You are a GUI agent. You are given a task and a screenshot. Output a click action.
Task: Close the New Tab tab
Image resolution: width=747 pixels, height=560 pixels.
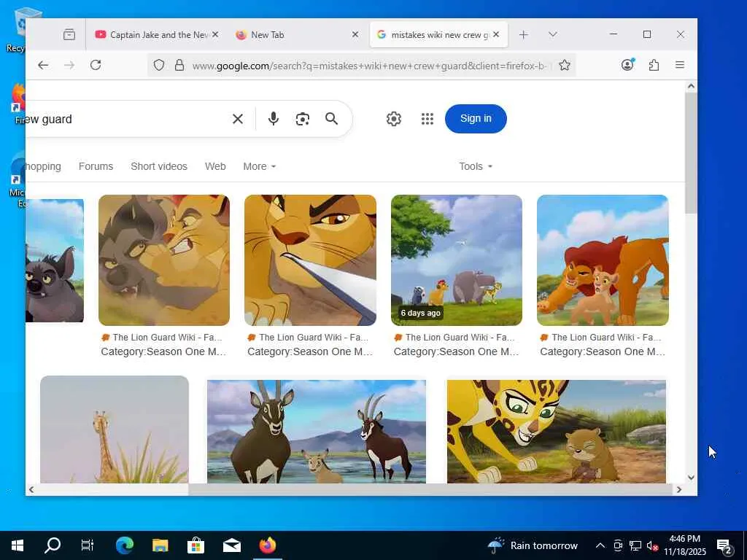coord(355,34)
